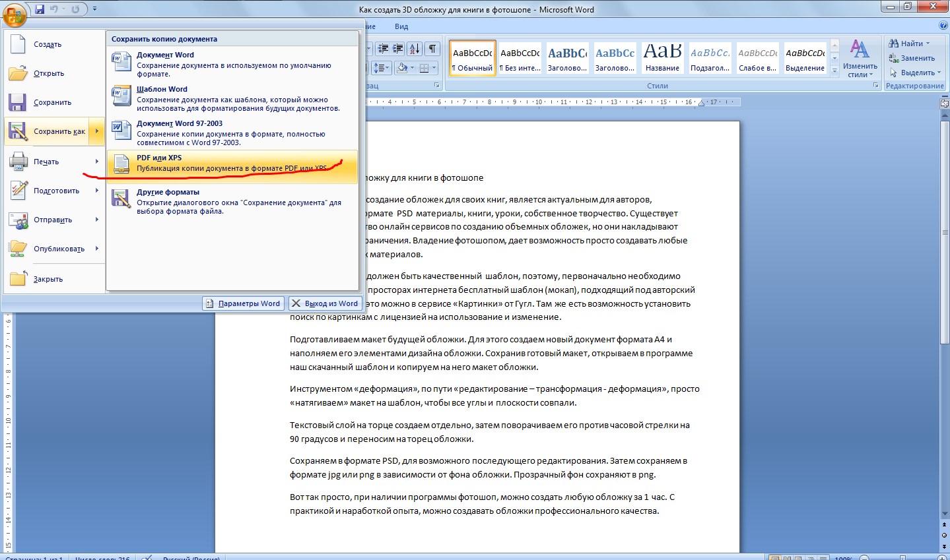Expand the Подготовить submenu arrow
Screen dimensions: 950x560
click(97, 191)
